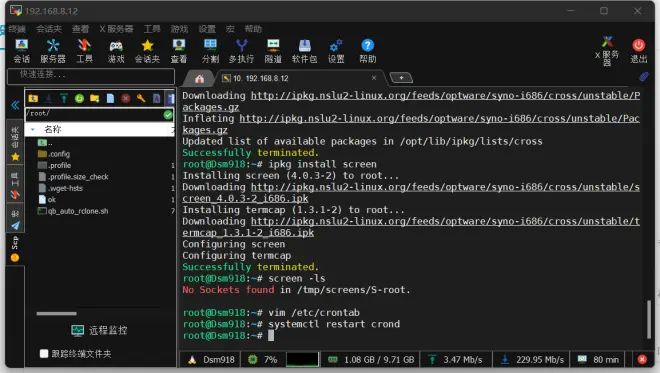Open the 设置 gear toolbar icon
660x373 pixels.
(336, 51)
